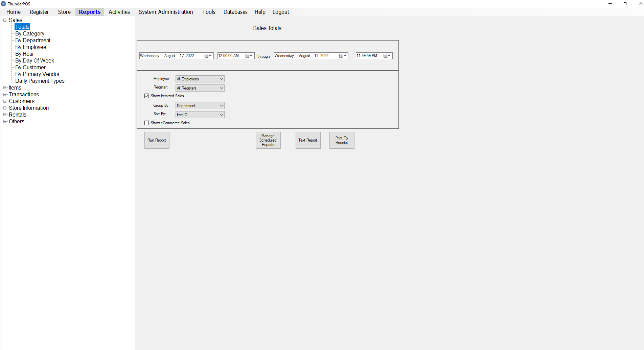The height and width of the screenshot is (350, 644).
Task: Open the Group By dropdown
Action: coord(200,106)
